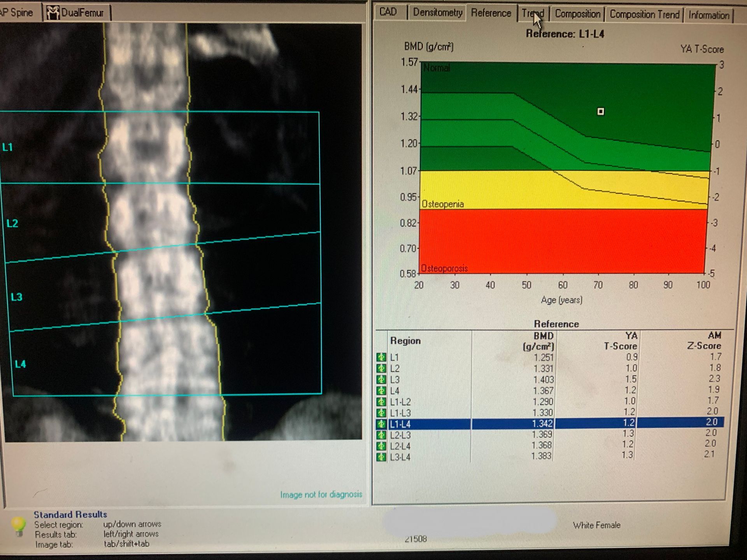This screenshot has width=747, height=560.
Task: Open the Densitometry tab
Action: pos(437,12)
